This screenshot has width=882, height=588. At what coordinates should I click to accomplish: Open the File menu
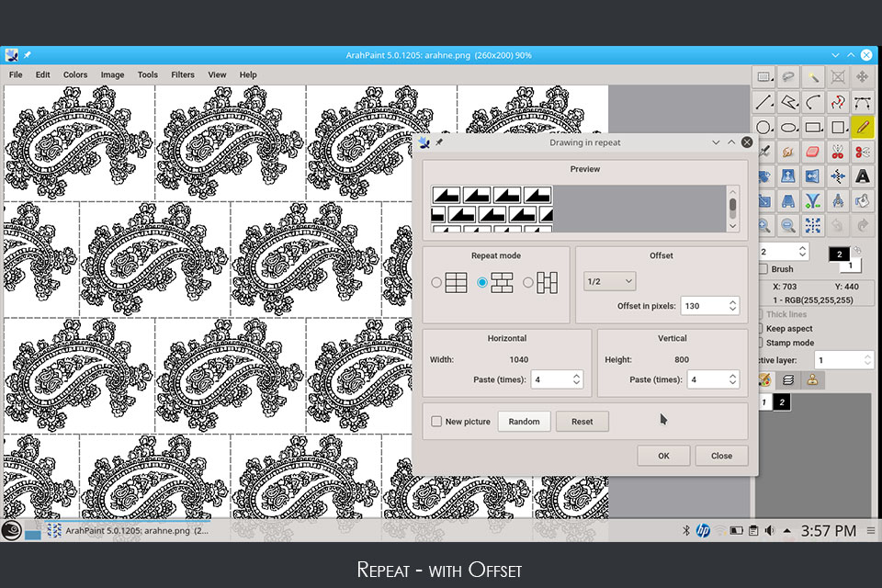pyautogui.click(x=16, y=74)
